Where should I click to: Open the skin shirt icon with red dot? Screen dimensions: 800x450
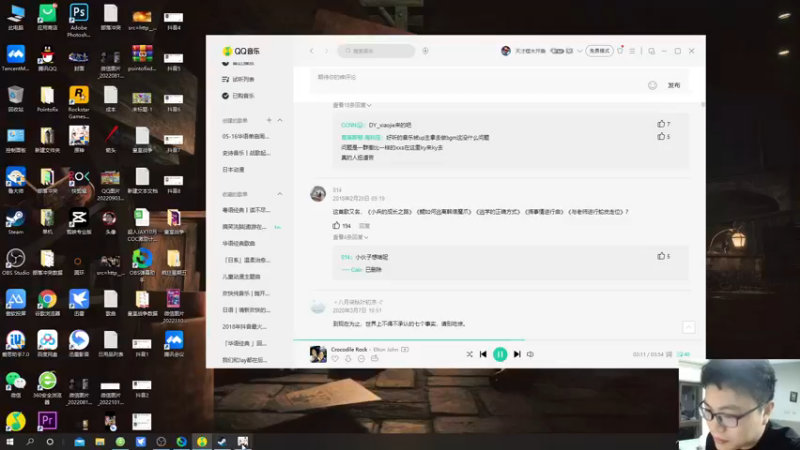[620, 51]
